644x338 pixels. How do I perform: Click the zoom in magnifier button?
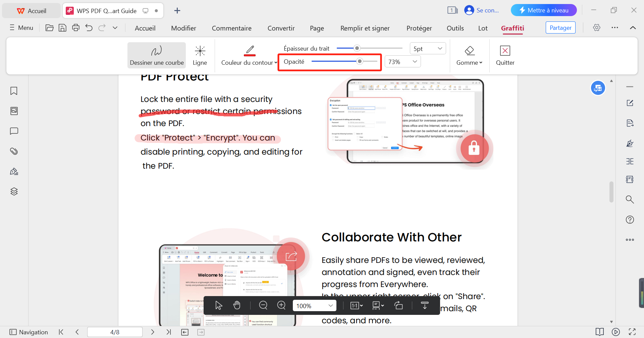(281, 305)
